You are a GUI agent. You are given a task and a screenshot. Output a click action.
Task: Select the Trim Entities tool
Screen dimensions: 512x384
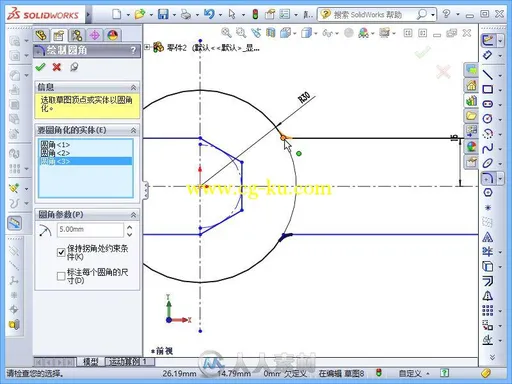488,252
